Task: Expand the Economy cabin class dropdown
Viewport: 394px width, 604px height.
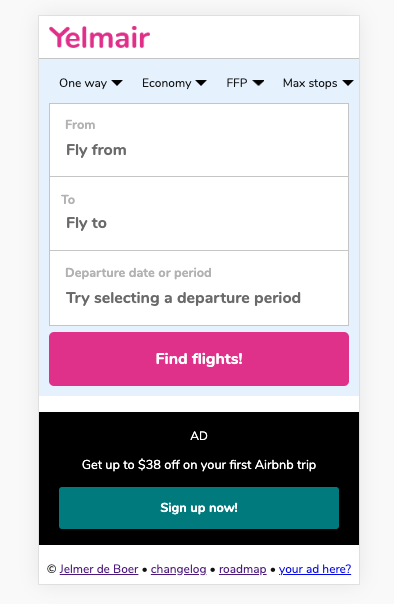Action: tap(174, 83)
